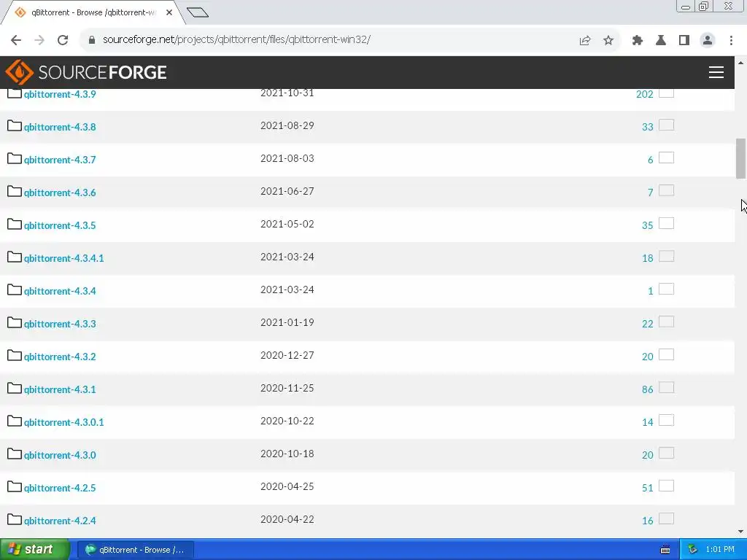Check the box for qbittorrent-4.3.8 row
747x560 pixels.
click(667, 125)
